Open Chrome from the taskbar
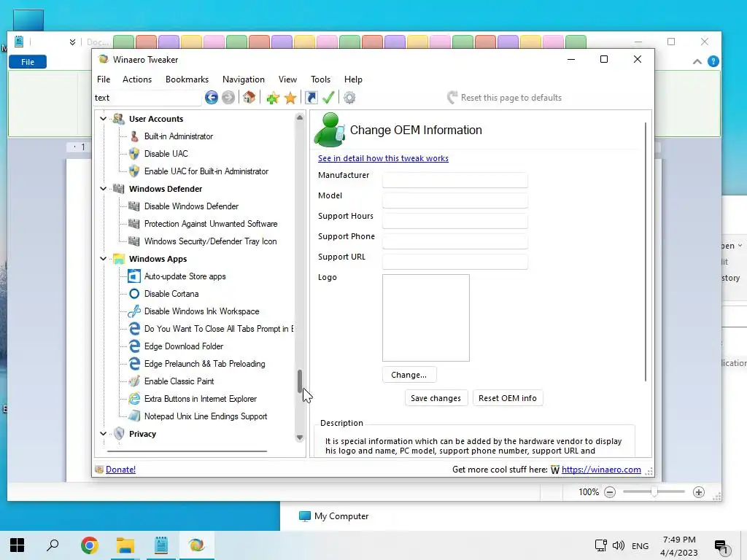 pos(89,545)
